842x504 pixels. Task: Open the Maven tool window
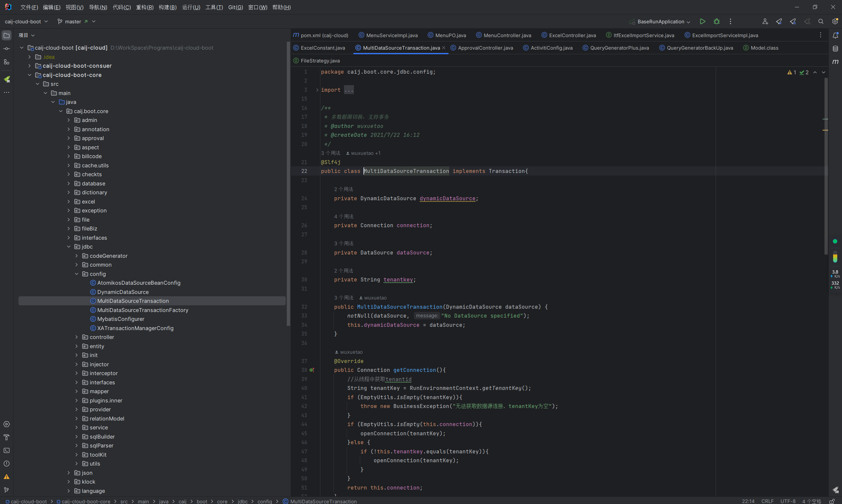(835, 62)
